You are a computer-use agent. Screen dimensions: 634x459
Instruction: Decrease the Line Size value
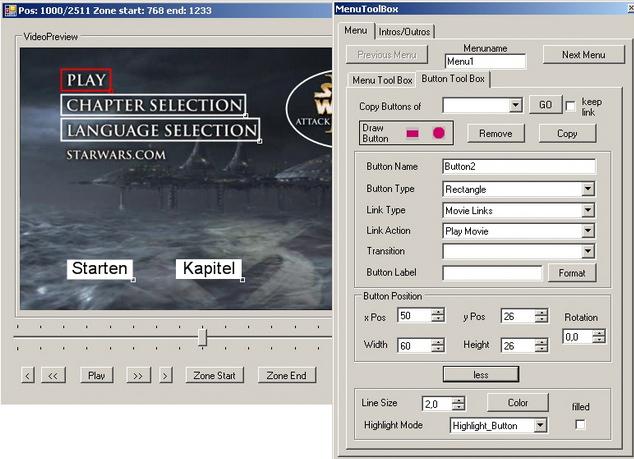pos(458,407)
